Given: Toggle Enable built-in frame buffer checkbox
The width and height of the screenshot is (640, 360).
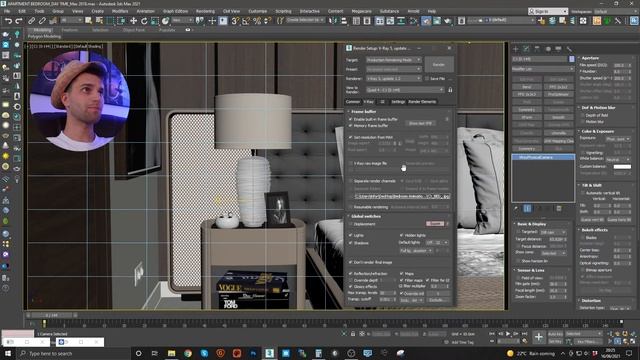Looking at the screenshot, I should click(351, 119).
